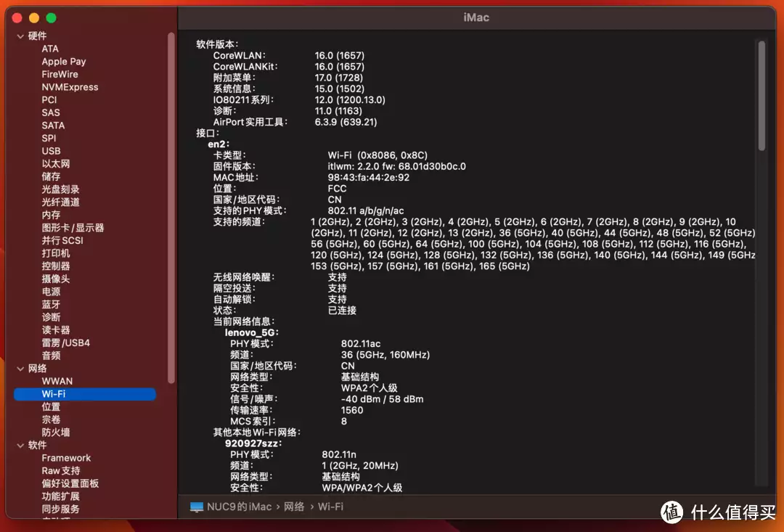The height and width of the screenshot is (532, 784).
Task: Click the iMac window title
Action: point(476,17)
